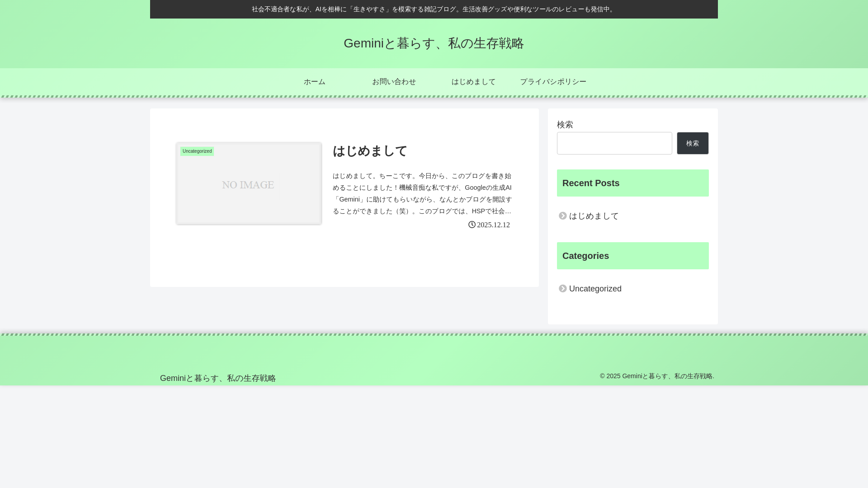The image size is (868, 488).
Task: Open the お問い合わせ menu item
Action: click(394, 82)
